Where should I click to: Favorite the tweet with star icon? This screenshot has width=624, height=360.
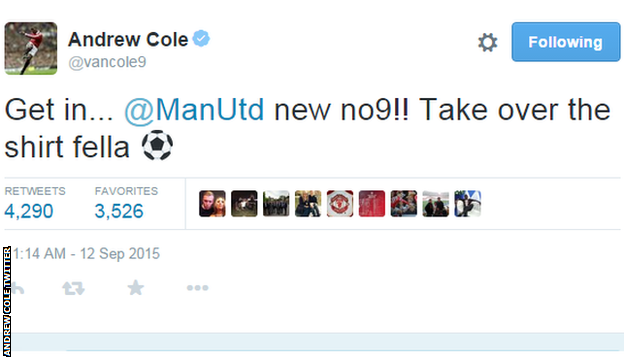pyautogui.click(x=136, y=288)
